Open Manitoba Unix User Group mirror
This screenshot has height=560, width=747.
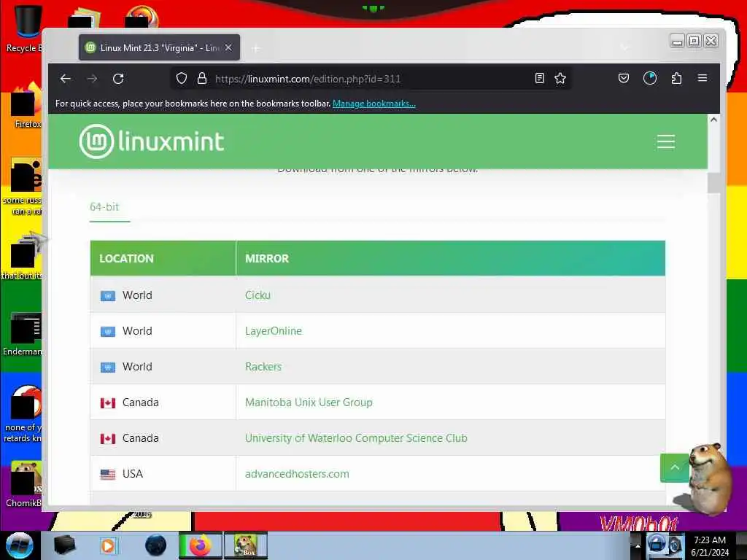pyautogui.click(x=309, y=402)
